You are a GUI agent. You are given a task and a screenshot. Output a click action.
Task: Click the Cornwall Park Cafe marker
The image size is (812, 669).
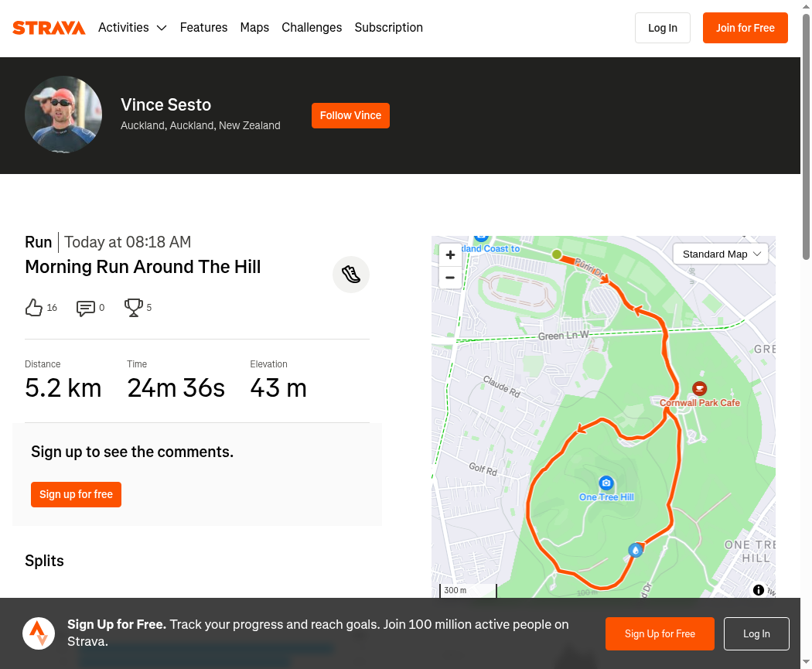tap(699, 388)
